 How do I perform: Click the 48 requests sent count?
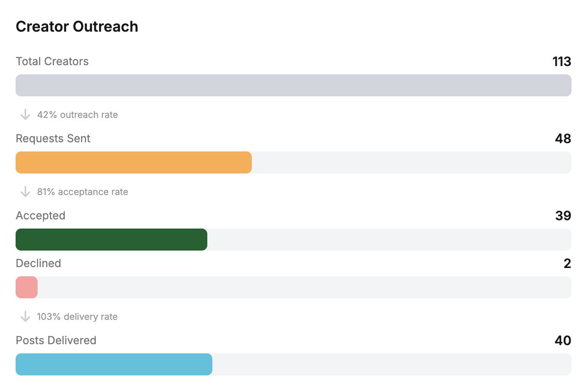click(563, 139)
